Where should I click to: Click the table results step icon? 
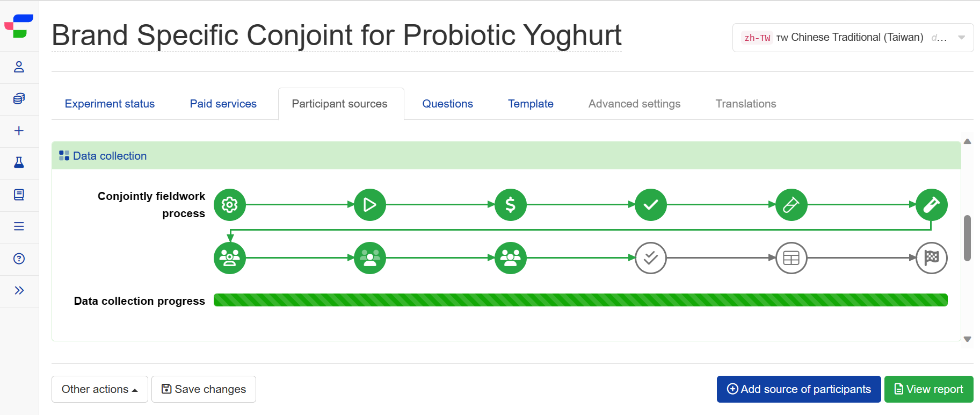point(792,258)
